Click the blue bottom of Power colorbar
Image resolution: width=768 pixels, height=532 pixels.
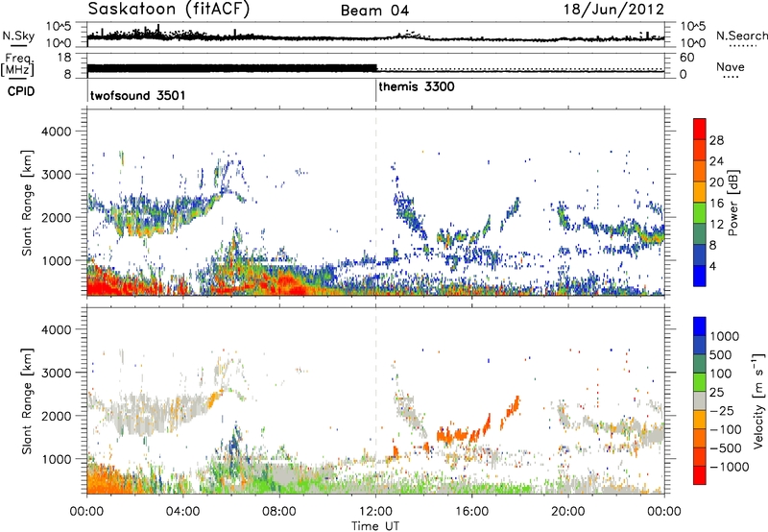coord(700,276)
